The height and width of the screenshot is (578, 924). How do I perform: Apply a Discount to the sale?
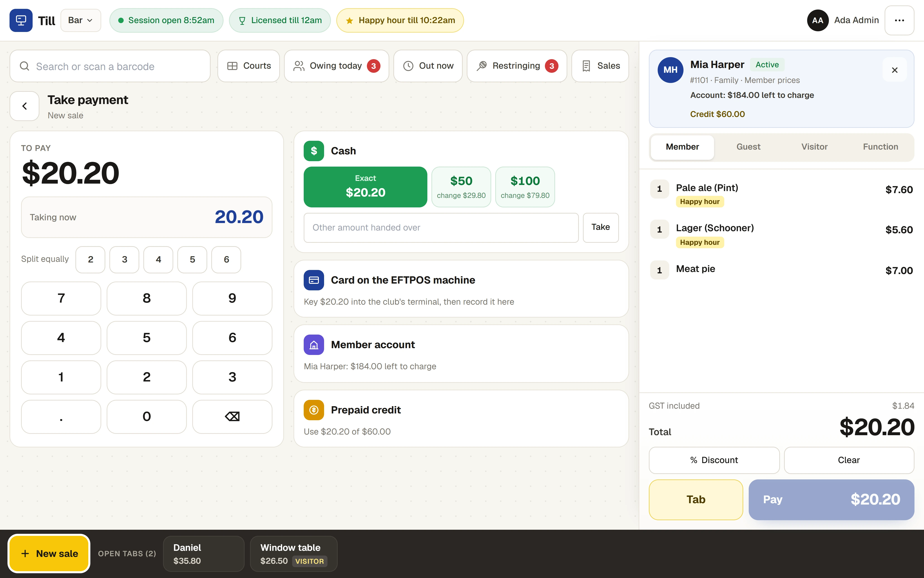click(x=714, y=460)
